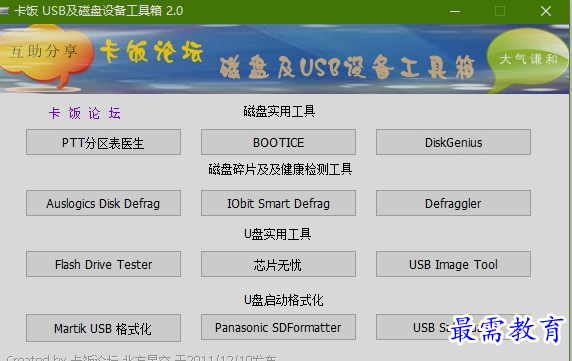Run Auslogics Disk Defrag
This screenshot has height=361, width=572.
tap(103, 203)
